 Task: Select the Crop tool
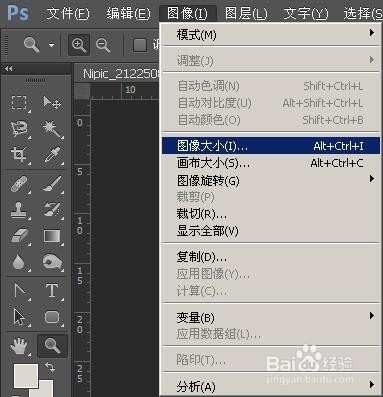coord(19,155)
